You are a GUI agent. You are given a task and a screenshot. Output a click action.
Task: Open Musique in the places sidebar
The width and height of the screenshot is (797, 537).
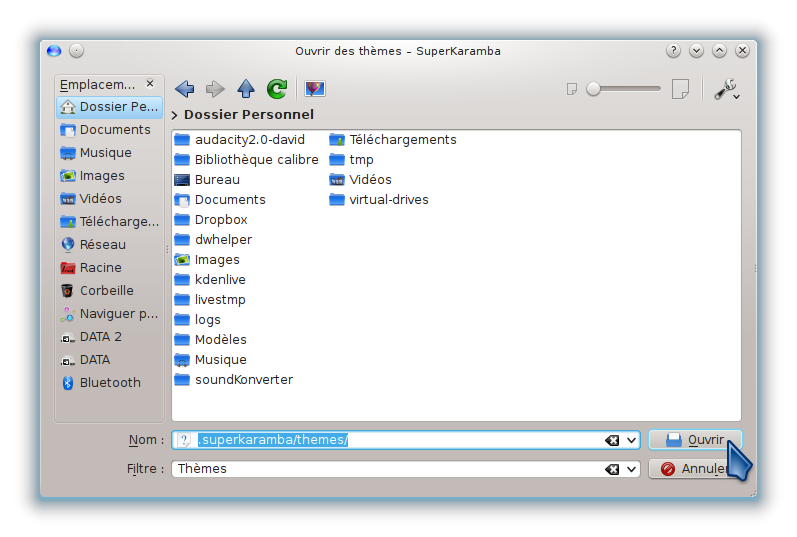click(109, 153)
